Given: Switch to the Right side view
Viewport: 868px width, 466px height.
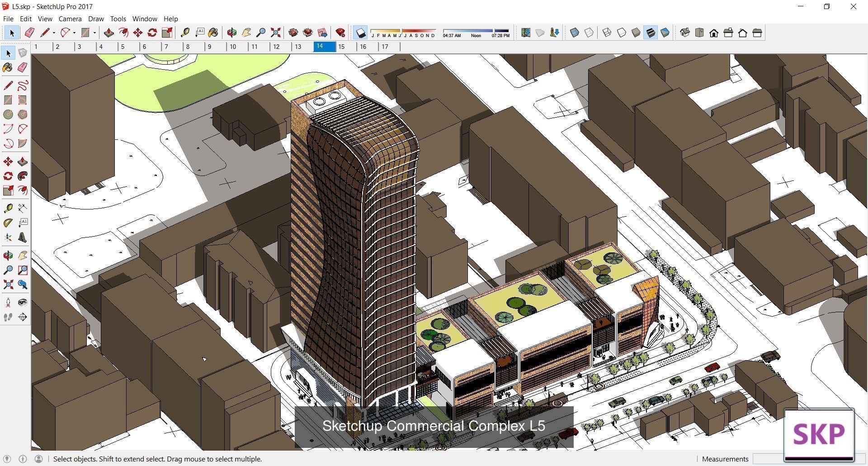Looking at the screenshot, I should coord(728,33).
